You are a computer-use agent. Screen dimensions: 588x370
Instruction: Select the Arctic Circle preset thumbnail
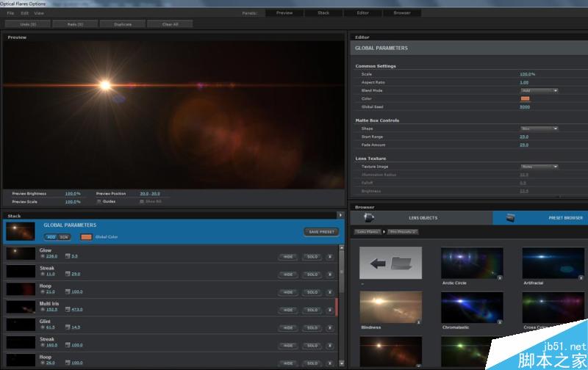pyautogui.click(x=472, y=262)
